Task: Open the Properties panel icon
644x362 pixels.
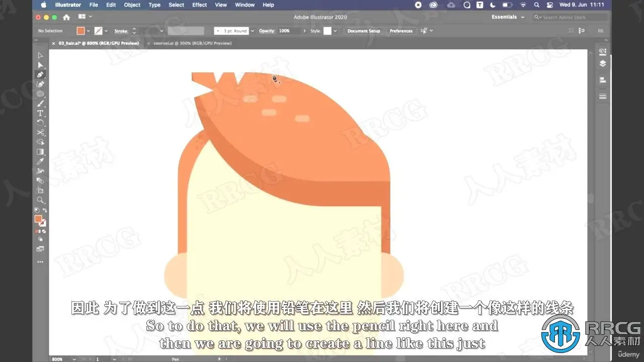Action: 603,51
